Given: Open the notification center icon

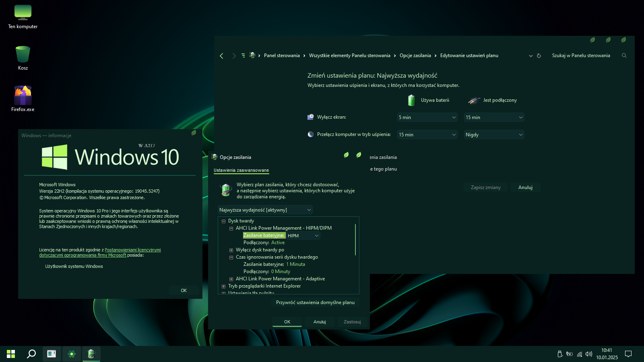Looking at the screenshot, I should (x=628, y=354).
